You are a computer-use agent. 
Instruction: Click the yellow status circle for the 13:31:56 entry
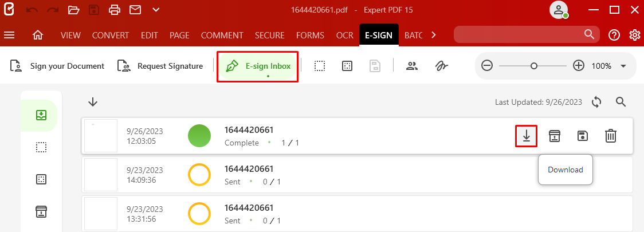[199, 214]
